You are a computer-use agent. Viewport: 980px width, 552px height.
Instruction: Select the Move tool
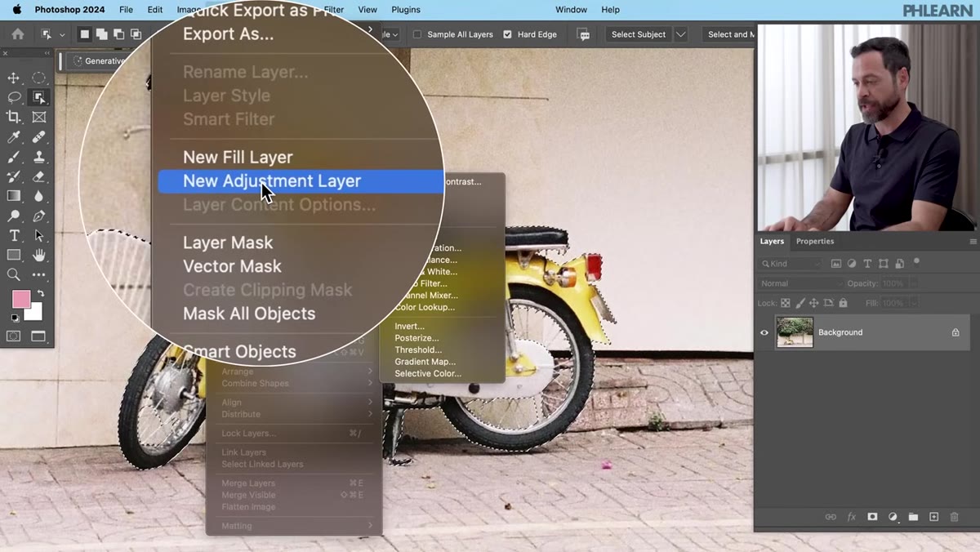[x=14, y=78]
